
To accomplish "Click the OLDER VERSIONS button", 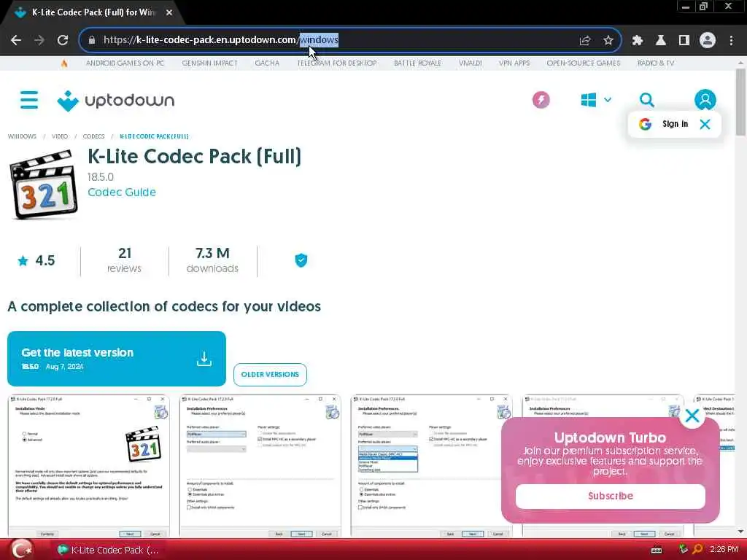I will (x=270, y=374).
